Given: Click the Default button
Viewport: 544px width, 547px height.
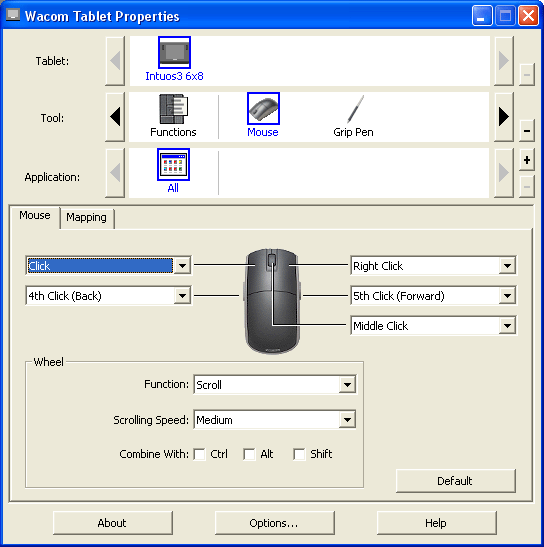Looking at the screenshot, I should pos(455,481).
